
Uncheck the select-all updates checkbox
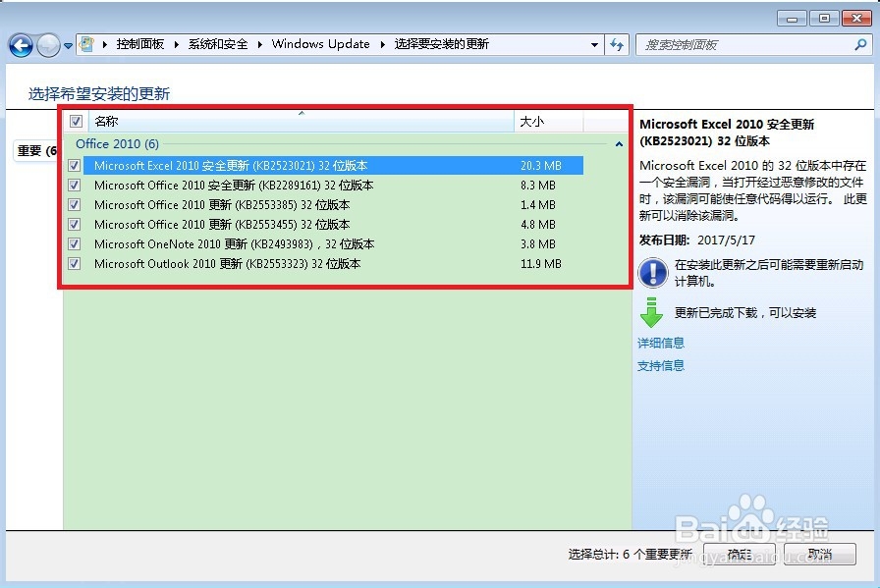click(x=75, y=121)
